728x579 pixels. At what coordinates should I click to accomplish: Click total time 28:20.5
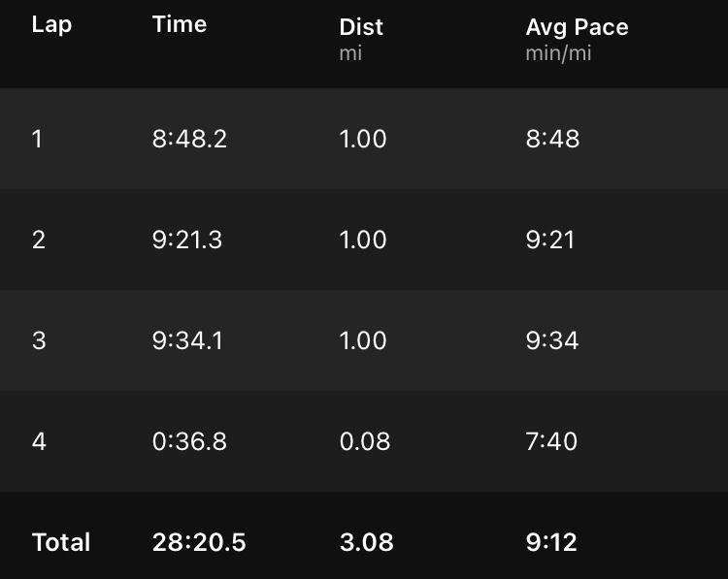click(x=199, y=542)
